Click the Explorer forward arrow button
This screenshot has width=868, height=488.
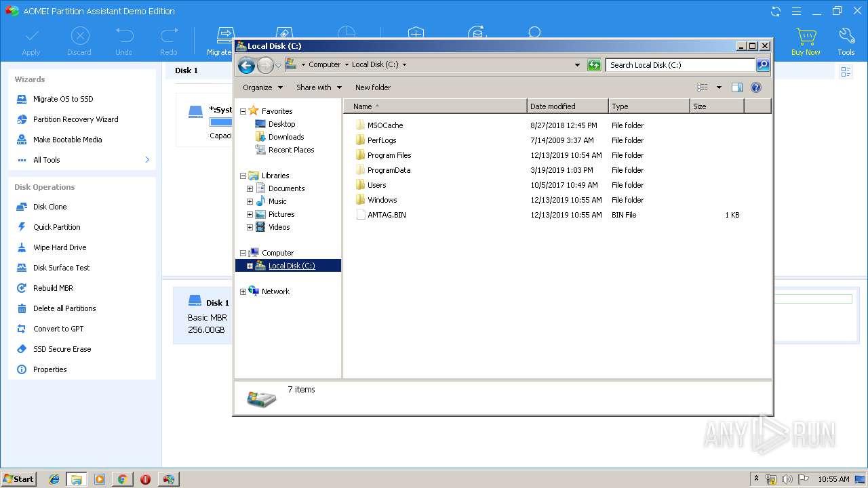click(265, 65)
